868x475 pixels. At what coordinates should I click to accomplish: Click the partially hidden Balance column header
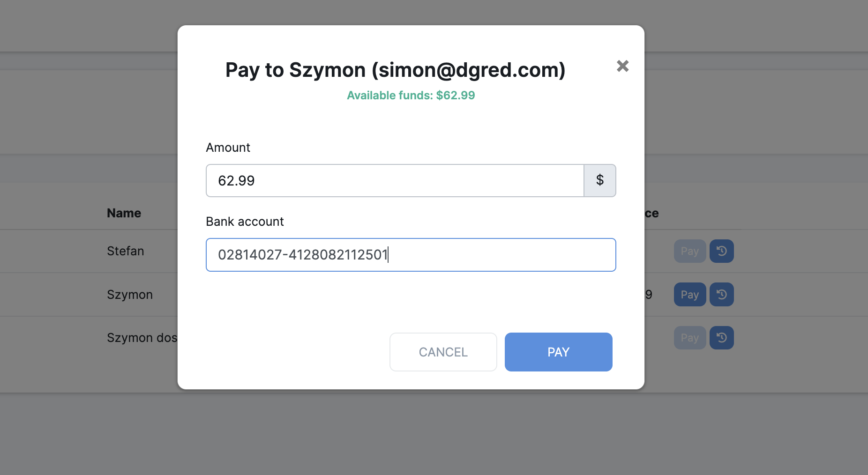[x=651, y=214]
